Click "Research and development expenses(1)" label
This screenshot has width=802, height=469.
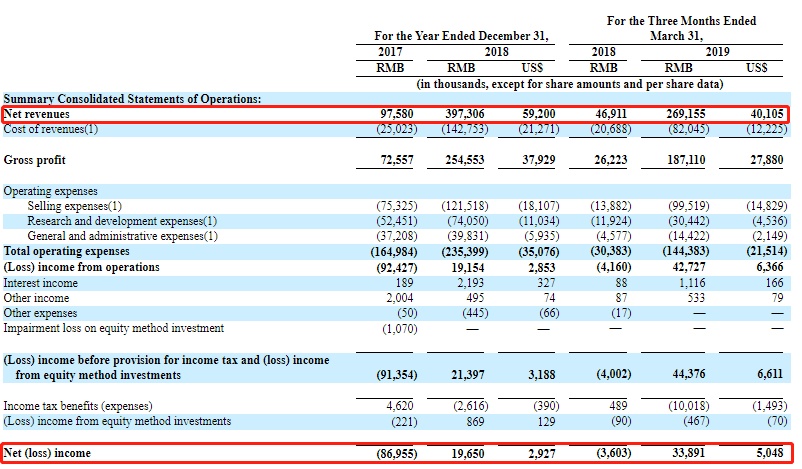(122, 220)
